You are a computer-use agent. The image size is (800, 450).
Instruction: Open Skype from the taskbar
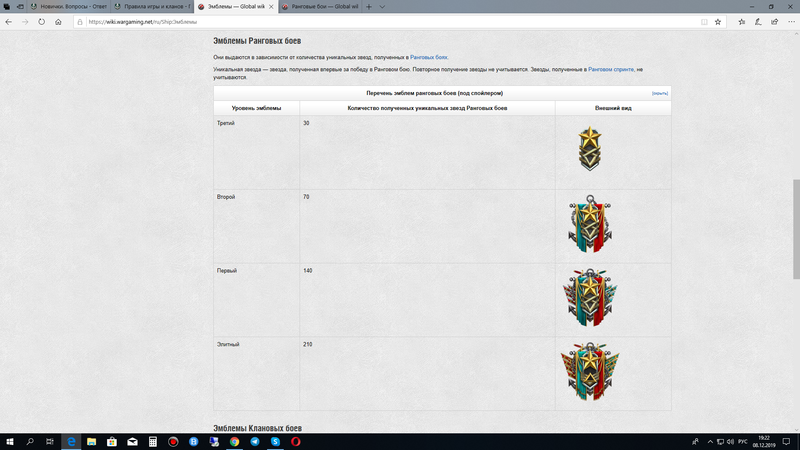pyautogui.click(x=275, y=440)
